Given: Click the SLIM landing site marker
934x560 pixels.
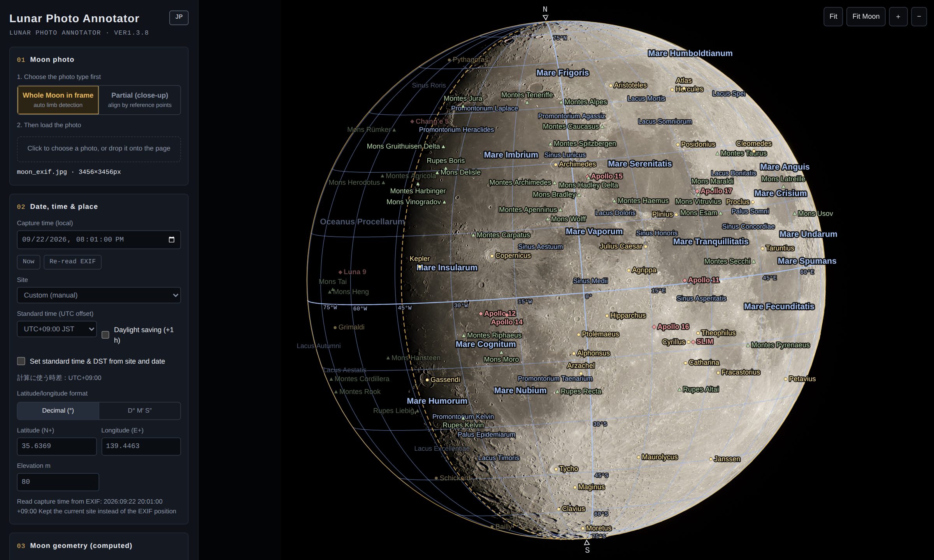Looking at the screenshot, I should [x=693, y=342].
